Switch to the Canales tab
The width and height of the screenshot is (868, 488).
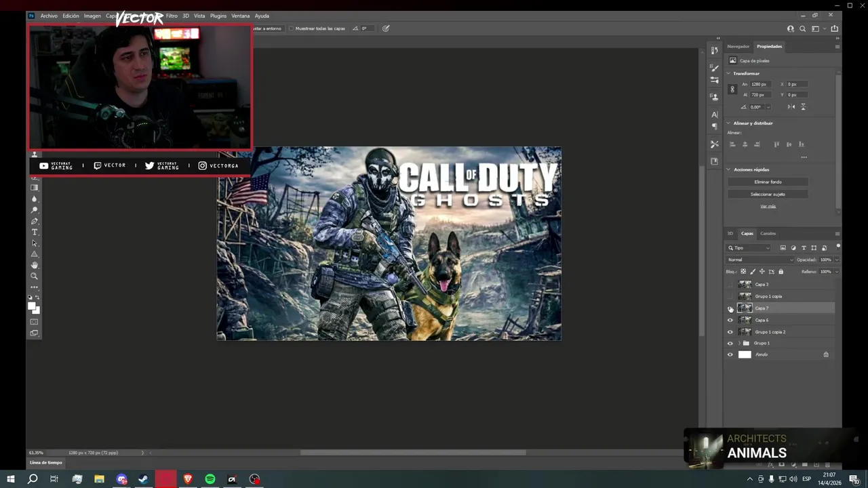click(768, 233)
